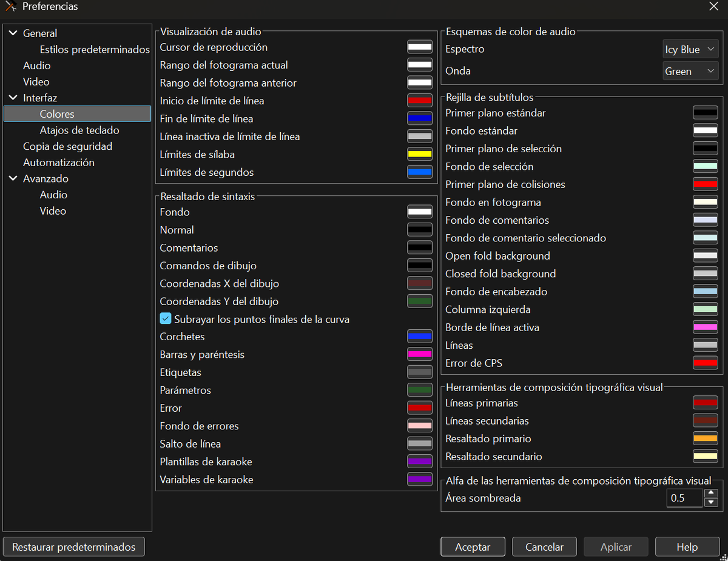Change the Corchetes syntax color swatch
Viewport: 728px width, 561px height.
click(x=420, y=337)
